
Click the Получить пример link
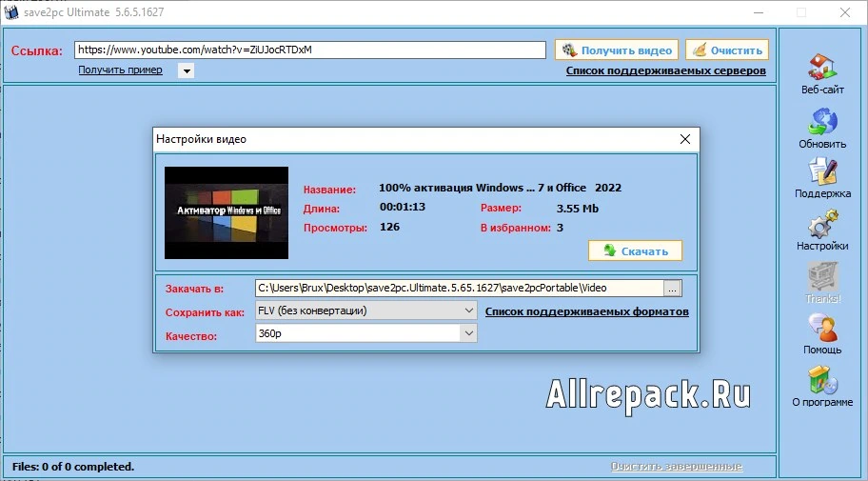click(120, 70)
